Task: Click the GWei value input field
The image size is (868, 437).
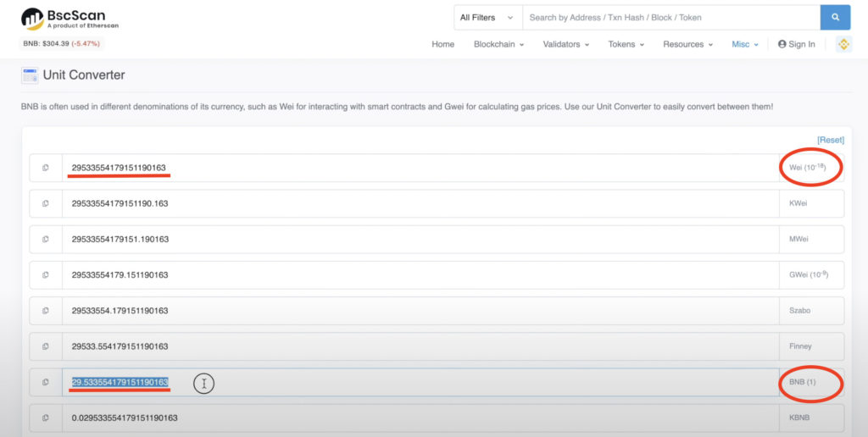Action: coord(420,275)
